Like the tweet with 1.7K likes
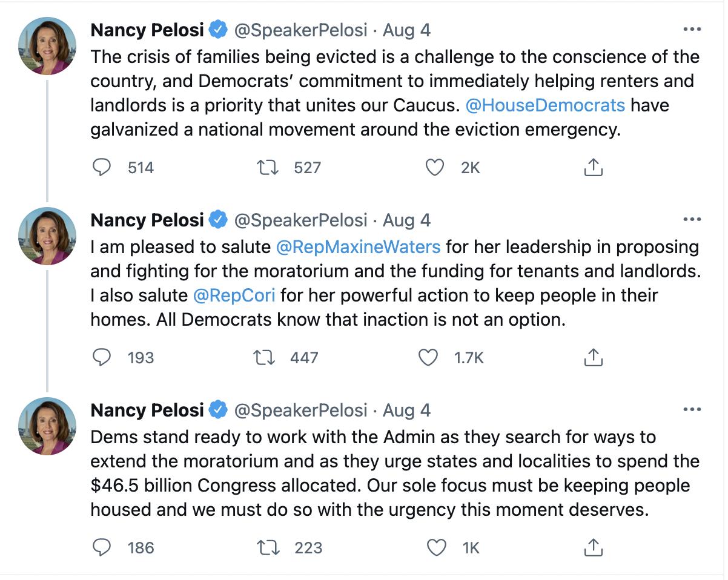This screenshot has height=580, width=728. 428,358
